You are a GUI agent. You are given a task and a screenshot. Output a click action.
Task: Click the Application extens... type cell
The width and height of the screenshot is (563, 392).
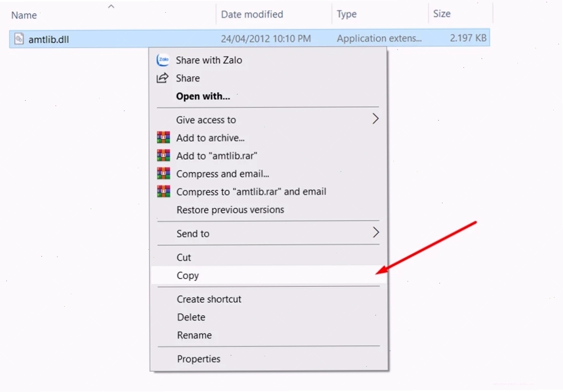379,38
